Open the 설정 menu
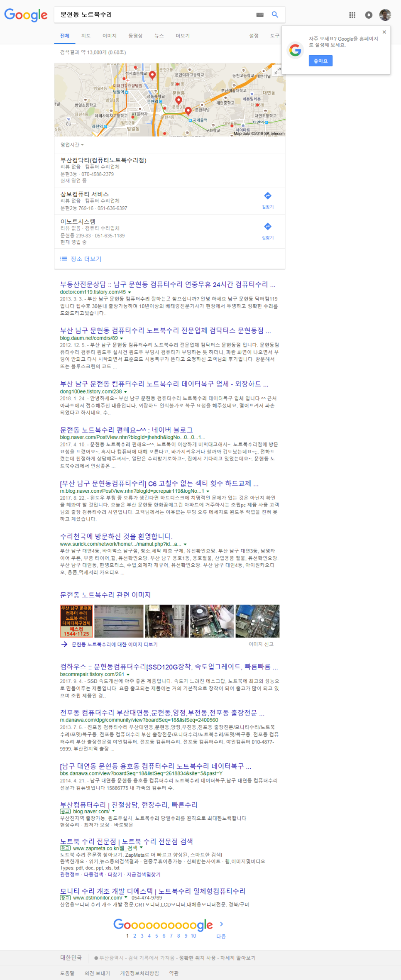 254,36
